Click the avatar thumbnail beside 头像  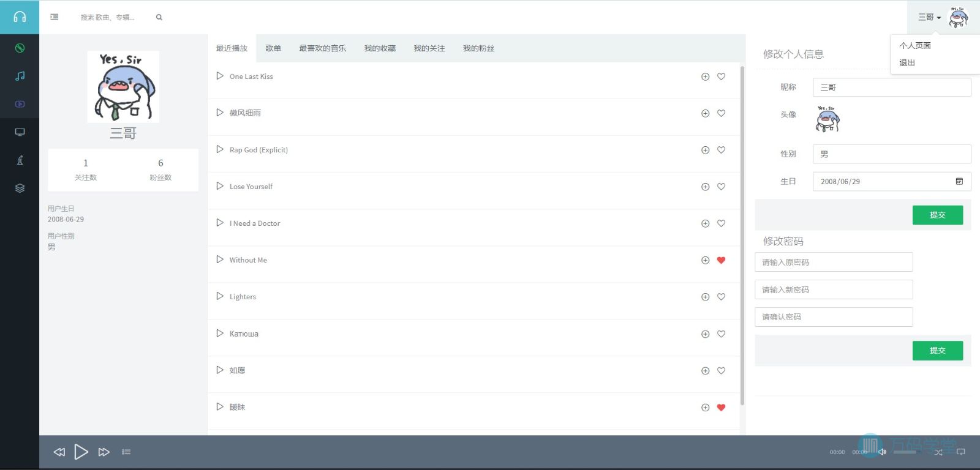827,119
